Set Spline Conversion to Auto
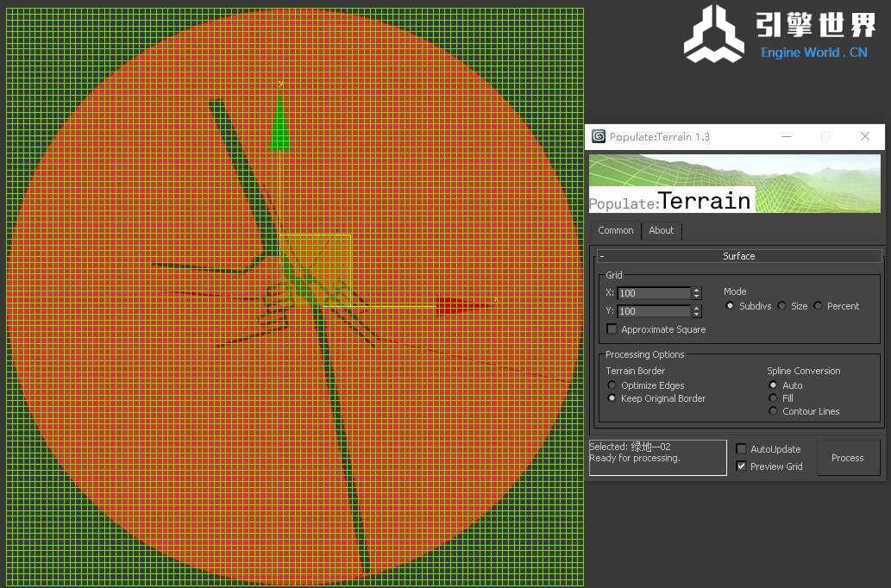The width and height of the screenshot is (891, 588). click(x=773, y=385)
